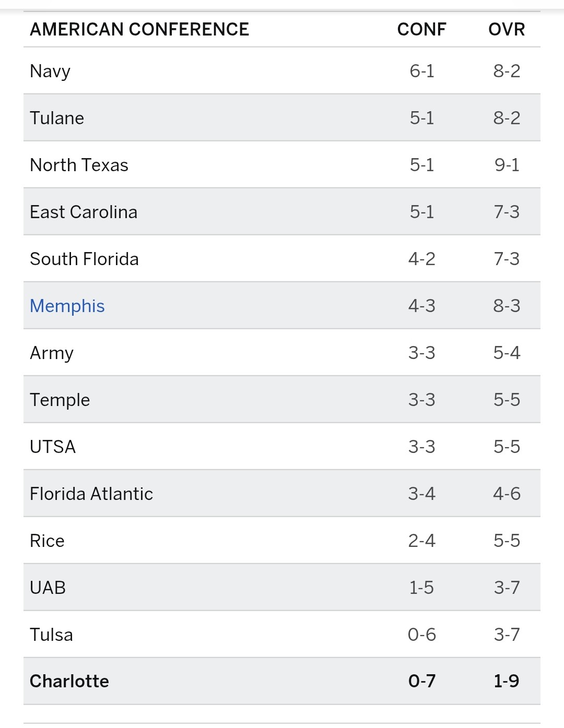The image size is (564, 728).
Task: Select the bold Charlotte team name
Action: click(x=69, y=681)
